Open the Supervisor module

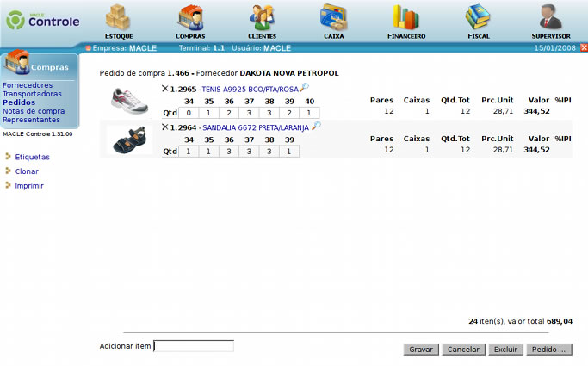tap(551, 22)
